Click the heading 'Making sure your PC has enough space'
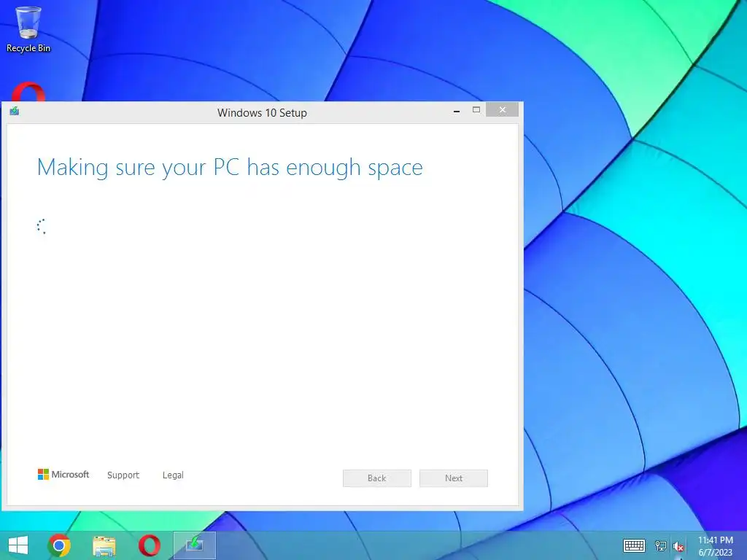 pos(230,168)
